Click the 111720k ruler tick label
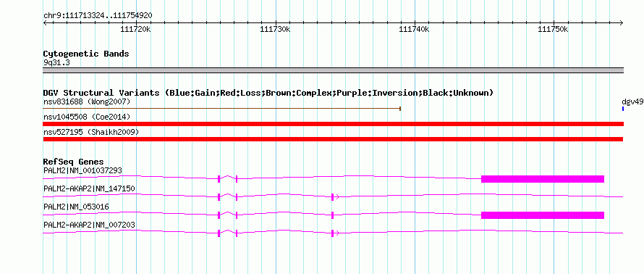The image size is (644, 274). (x=135, y=29)
